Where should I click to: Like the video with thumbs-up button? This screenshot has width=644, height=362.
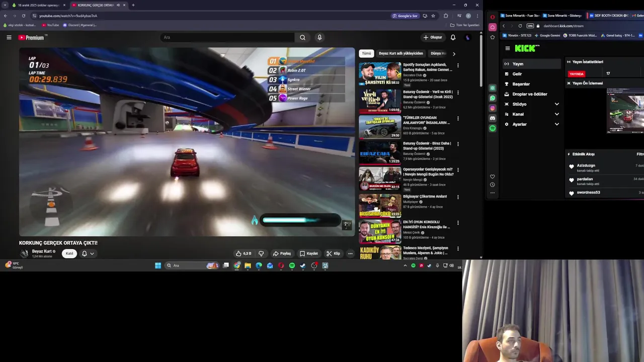pos(244,253)
